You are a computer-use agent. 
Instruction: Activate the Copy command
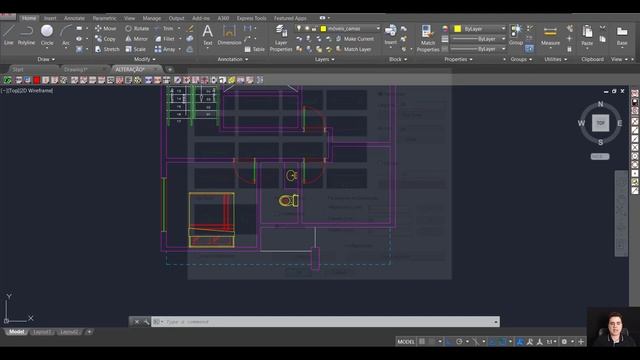pyautogui.click(x=105, y=39)
